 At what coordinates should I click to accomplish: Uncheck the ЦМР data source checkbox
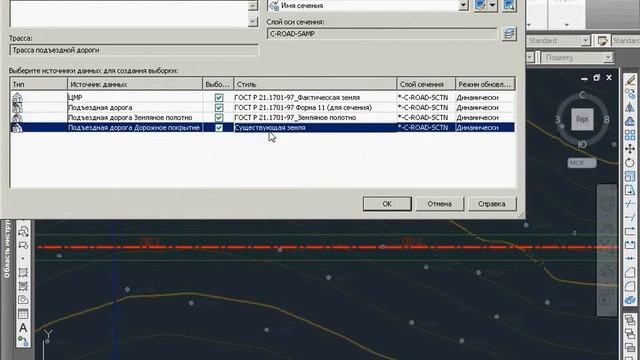219,98
